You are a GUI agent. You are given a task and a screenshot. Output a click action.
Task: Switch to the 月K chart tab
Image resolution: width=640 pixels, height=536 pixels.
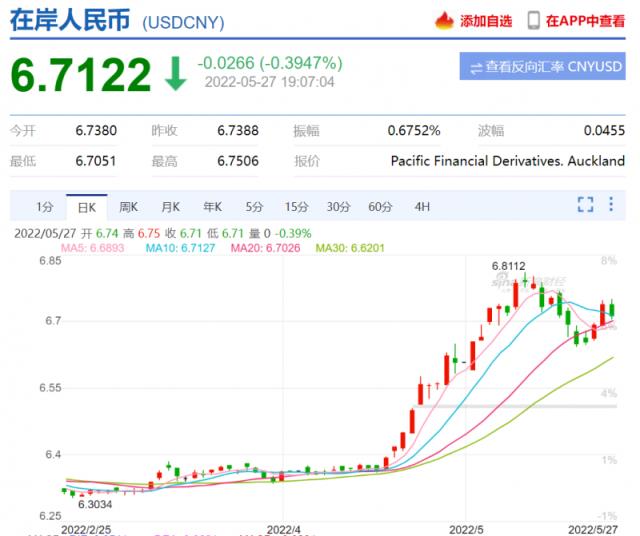[x=171, y=207]
